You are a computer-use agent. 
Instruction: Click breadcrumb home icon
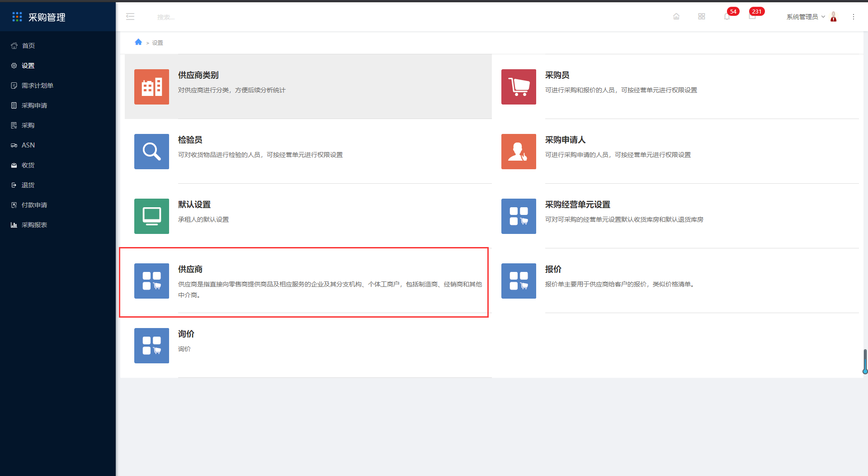point(138,42)
